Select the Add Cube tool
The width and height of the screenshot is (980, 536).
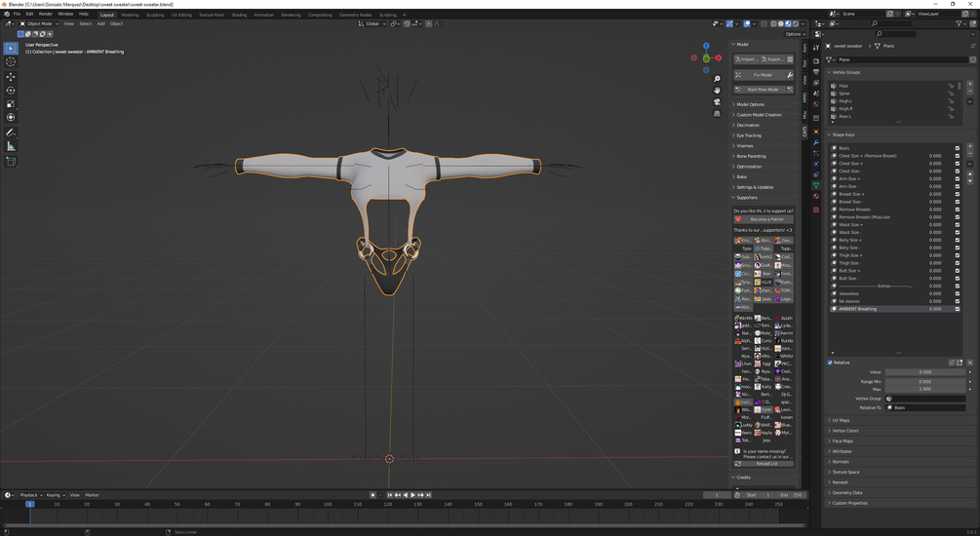pos(11,161)
